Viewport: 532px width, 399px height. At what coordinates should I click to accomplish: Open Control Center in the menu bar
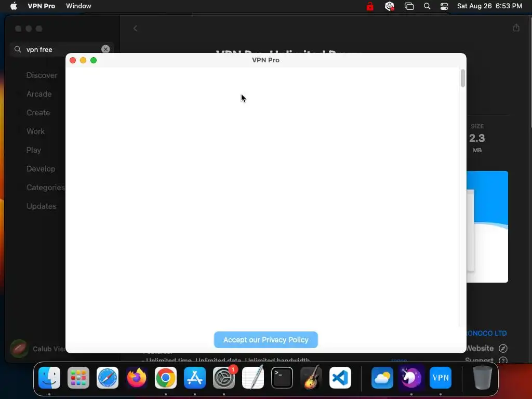click(444, 6)
